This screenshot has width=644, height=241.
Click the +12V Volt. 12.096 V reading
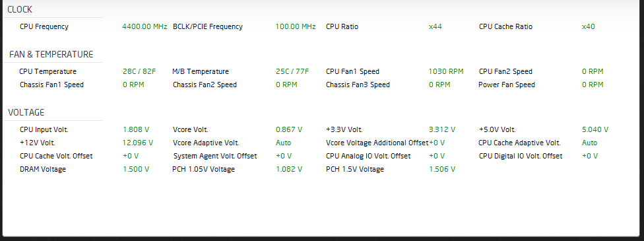pos(138,143)
